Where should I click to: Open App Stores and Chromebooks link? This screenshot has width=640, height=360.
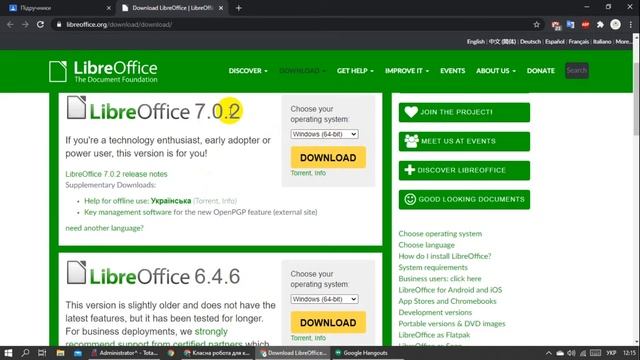447,301
